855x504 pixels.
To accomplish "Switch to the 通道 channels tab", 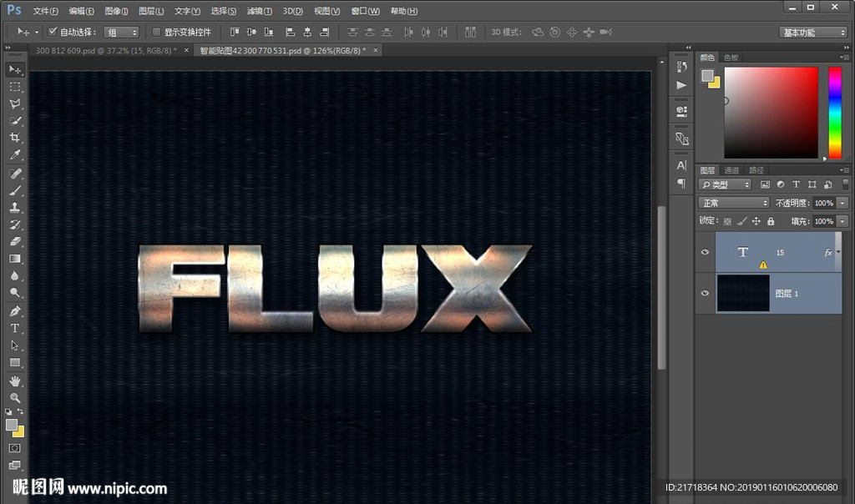I will [x=731, y=170].
